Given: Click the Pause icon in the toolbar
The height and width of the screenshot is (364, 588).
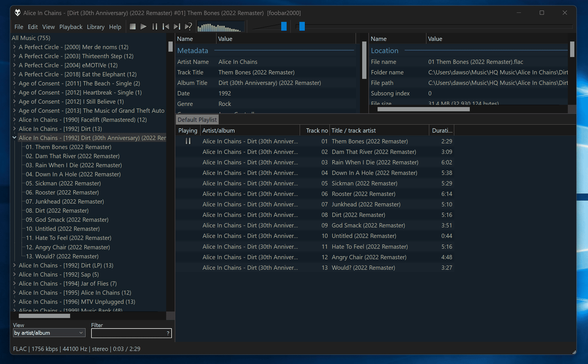Looking at the screenshot, I should point(155,26).
